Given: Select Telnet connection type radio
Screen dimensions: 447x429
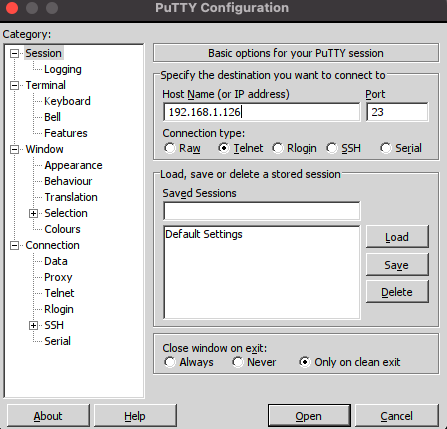Looking at the screenshot, I should point(224,148).
